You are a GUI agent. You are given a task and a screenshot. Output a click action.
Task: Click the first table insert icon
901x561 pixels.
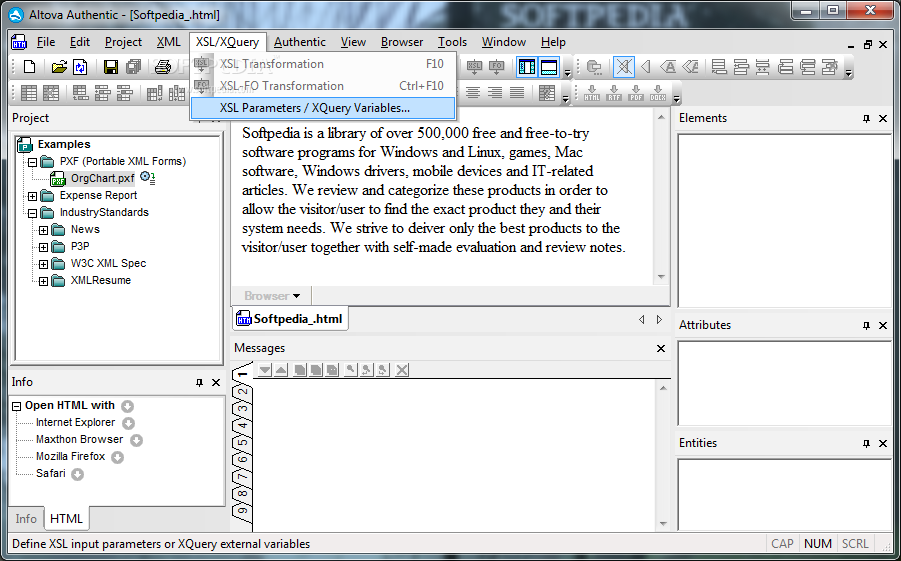[x=29, y=93]
